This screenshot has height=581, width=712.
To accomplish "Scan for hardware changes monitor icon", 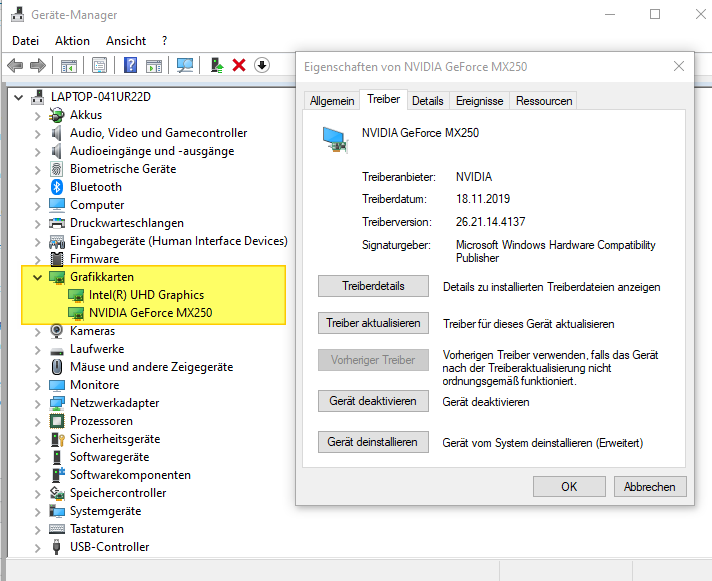I will pos(185,65).
